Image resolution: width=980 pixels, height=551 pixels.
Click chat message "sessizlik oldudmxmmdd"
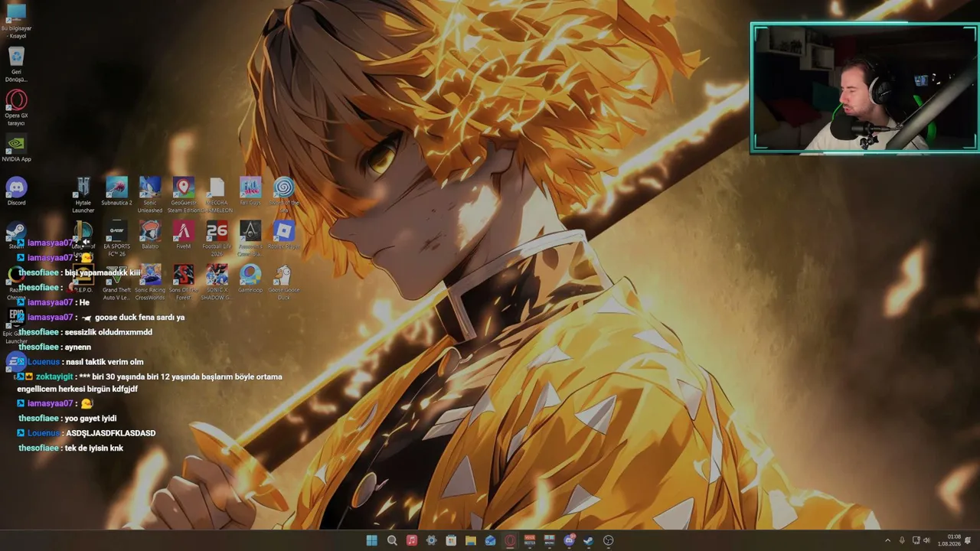(x=109, y=332)
